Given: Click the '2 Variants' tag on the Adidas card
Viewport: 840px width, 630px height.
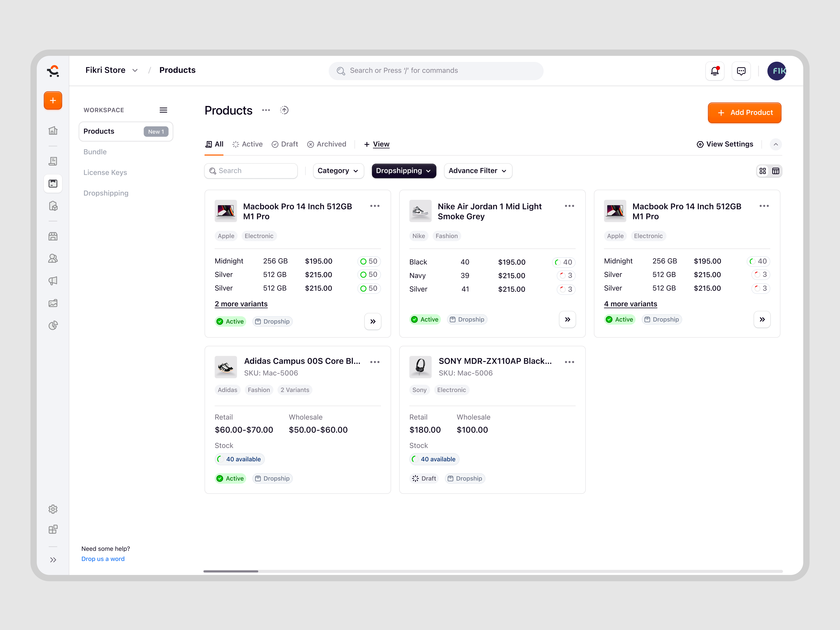Looking at the screenshot, I should coord(295,390).
